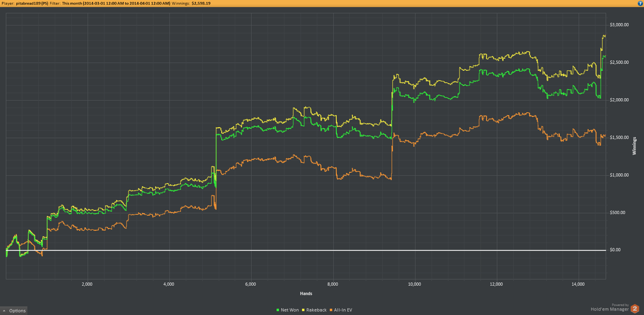Click the $500.00 y-axis label
This screenshot has height=315, width=644.
pyautogui.click(x=617, y=212)
